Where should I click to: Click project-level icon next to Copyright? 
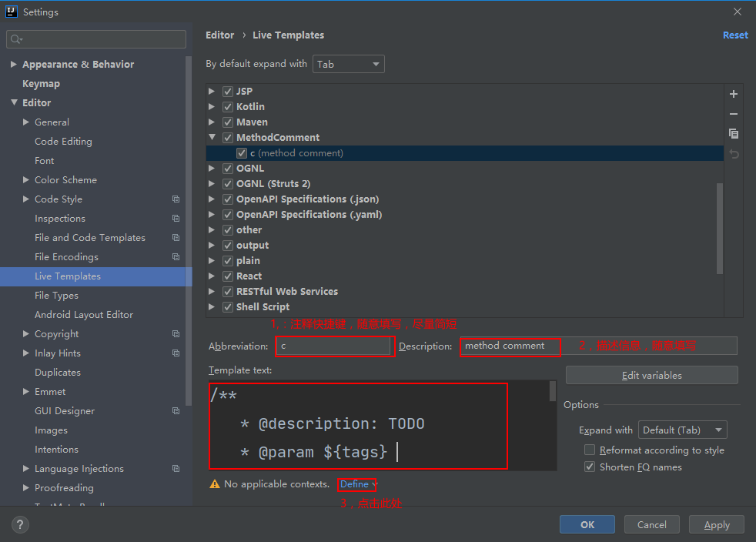[176, 333]
